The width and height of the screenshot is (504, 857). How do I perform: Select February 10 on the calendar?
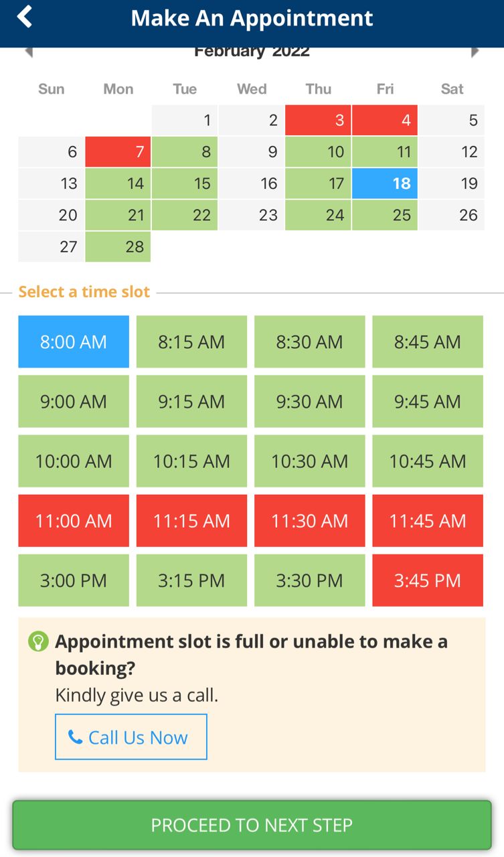pyautogui.click(x=319, y=152)
